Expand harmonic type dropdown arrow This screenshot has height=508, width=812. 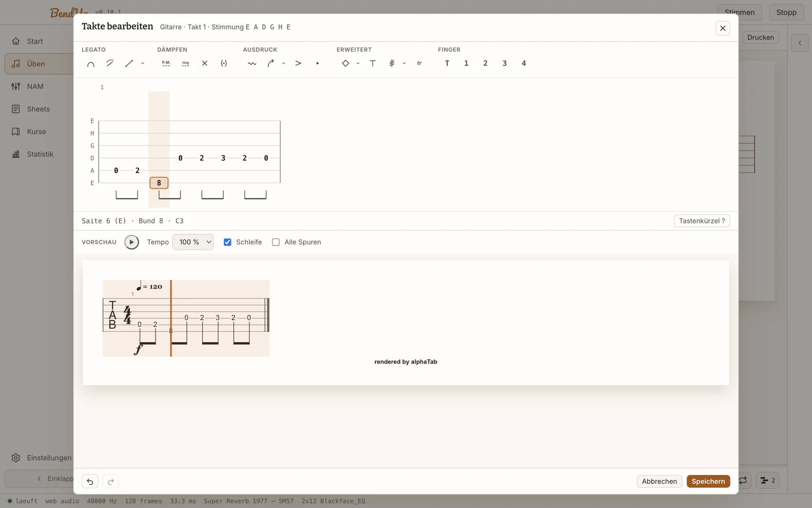coord(358,63)
